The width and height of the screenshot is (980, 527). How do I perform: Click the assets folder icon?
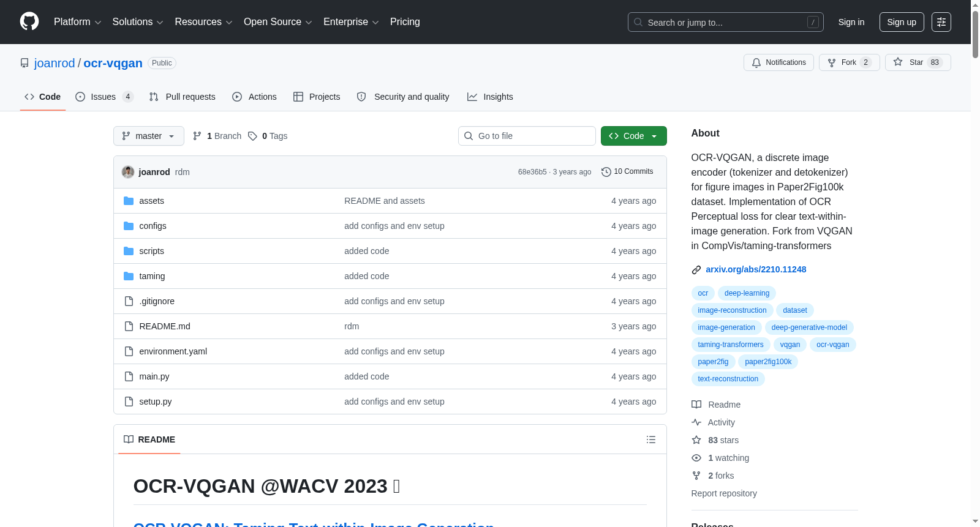click(x=129, y=201)
